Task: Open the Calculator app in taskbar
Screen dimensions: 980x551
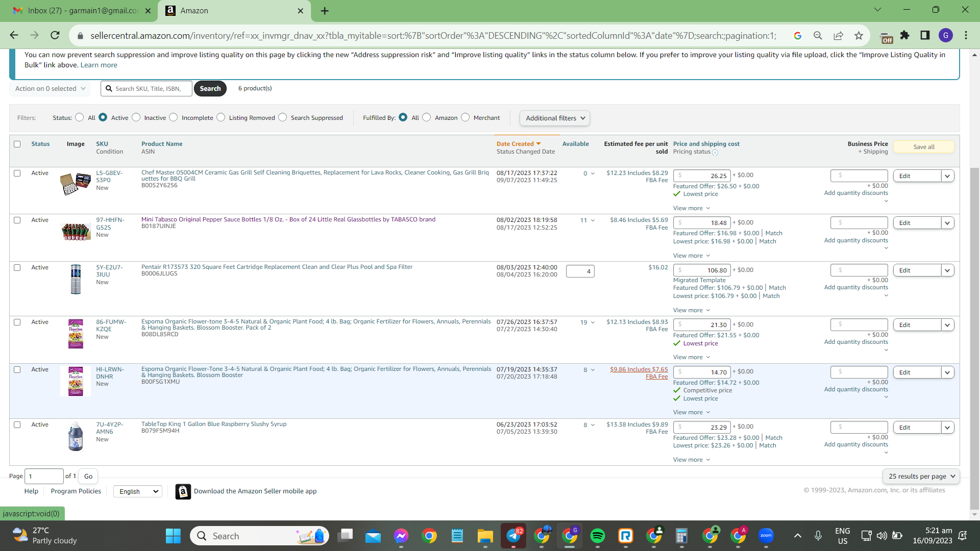Action: point(681,536)
